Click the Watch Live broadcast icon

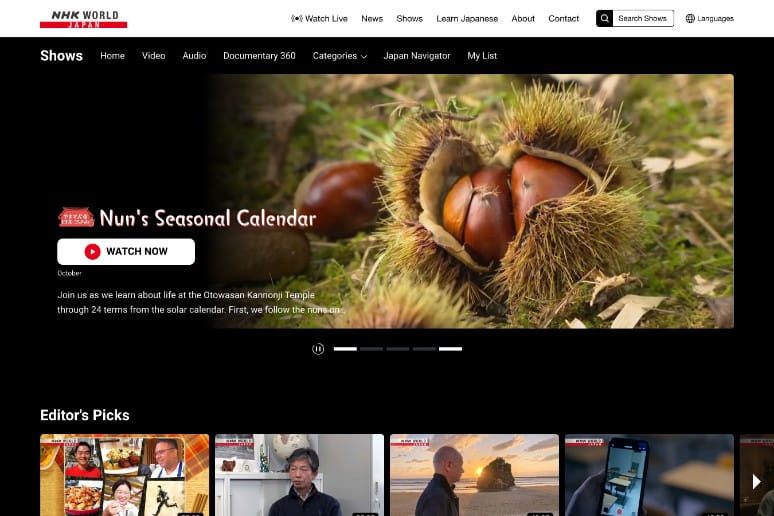296,18
